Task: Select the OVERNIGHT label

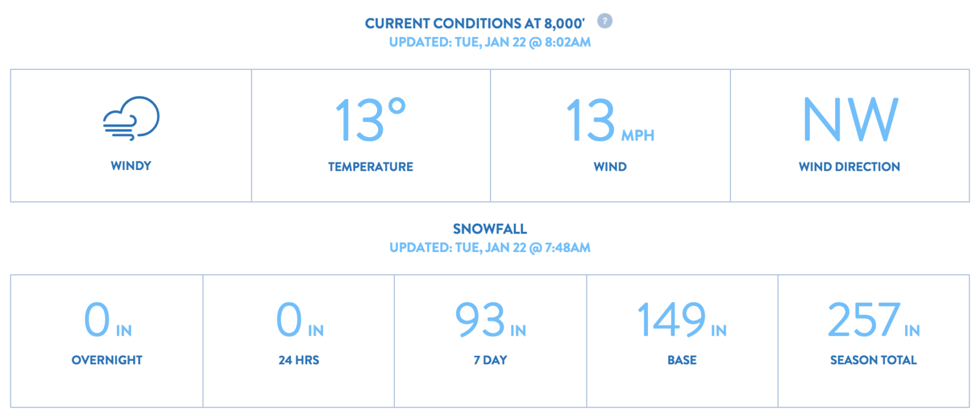Action: click(x=107, y=360)
